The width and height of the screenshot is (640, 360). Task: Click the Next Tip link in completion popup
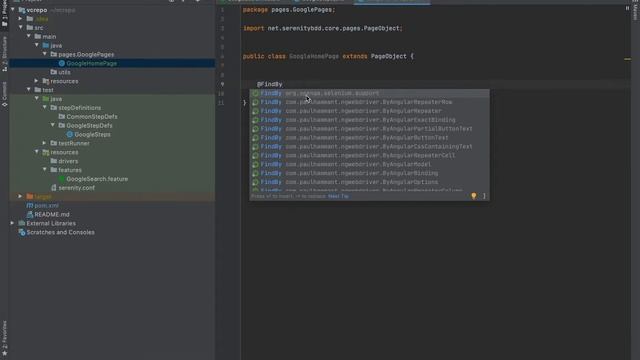coord(338,196)
